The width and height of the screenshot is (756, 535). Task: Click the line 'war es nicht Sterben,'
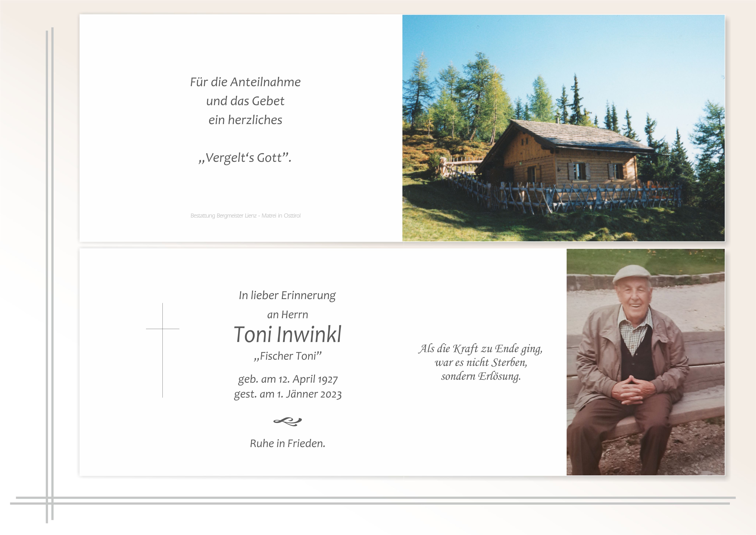(481, 363)
